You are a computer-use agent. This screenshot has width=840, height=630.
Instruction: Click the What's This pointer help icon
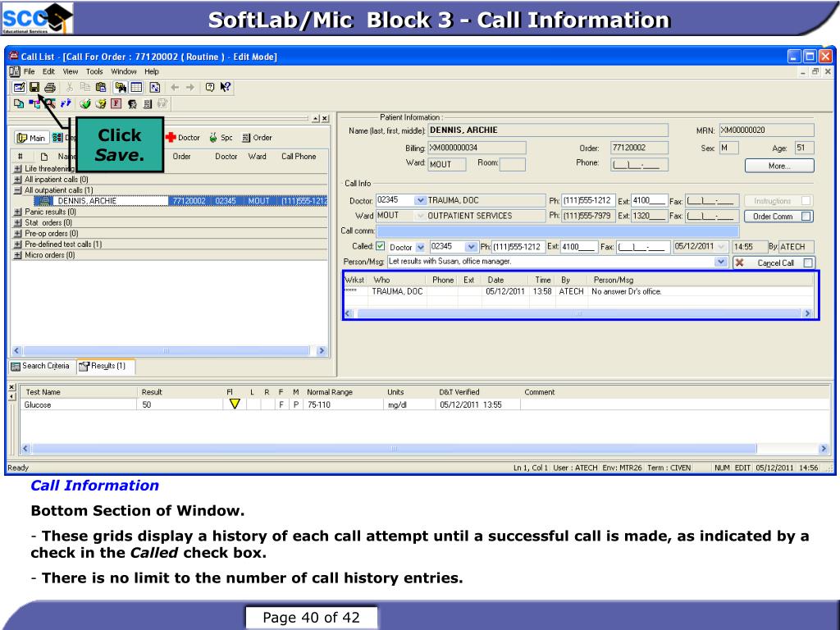click(225, 87)
